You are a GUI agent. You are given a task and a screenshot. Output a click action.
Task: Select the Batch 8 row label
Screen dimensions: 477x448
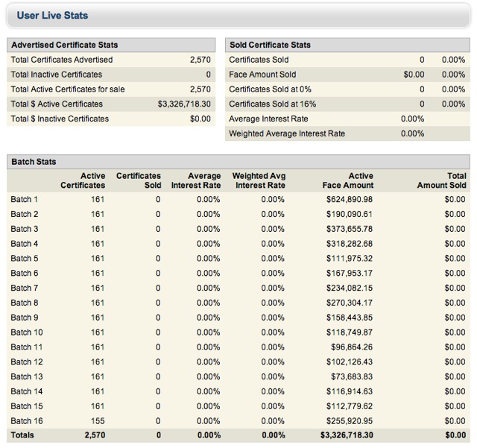tap(25, 303)
